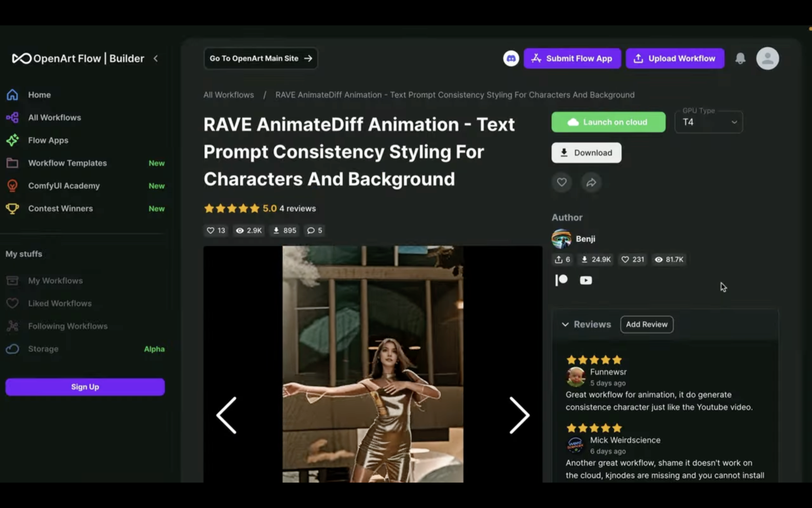The image size is (812, 508).
Task: Open the GPU Type T4 dropdown
Action: (x=708, y=122)
